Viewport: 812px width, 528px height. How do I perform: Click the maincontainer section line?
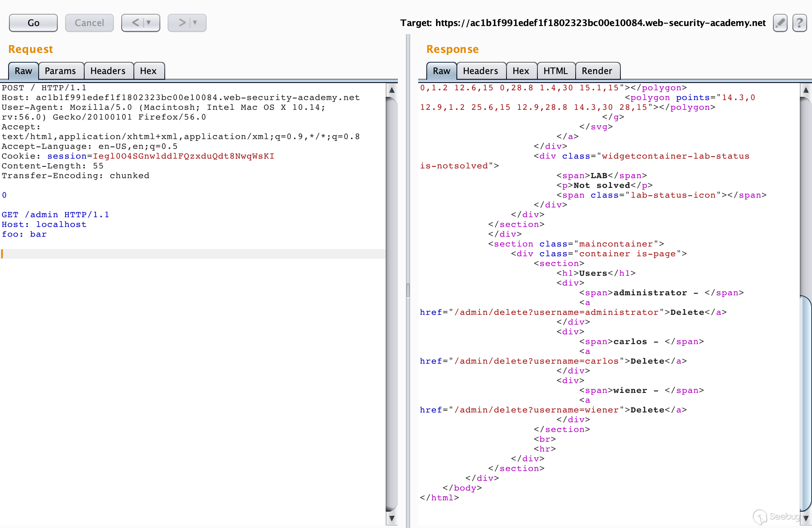click(x=576, y=244)
